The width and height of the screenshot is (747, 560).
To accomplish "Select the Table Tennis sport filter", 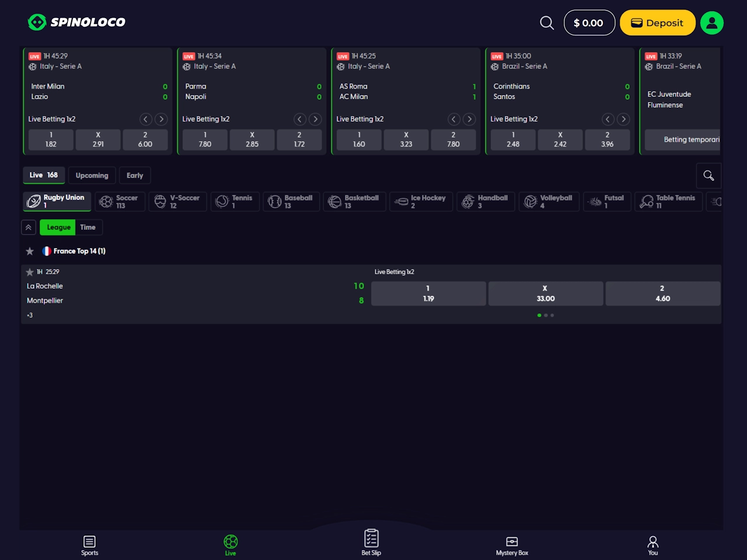I will 668,202.
